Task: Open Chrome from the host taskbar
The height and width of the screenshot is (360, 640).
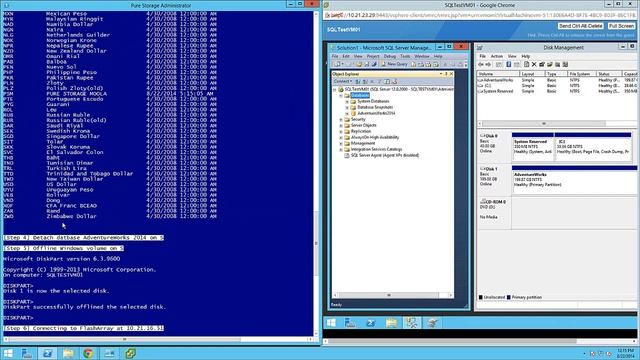Action: (88, 353)
